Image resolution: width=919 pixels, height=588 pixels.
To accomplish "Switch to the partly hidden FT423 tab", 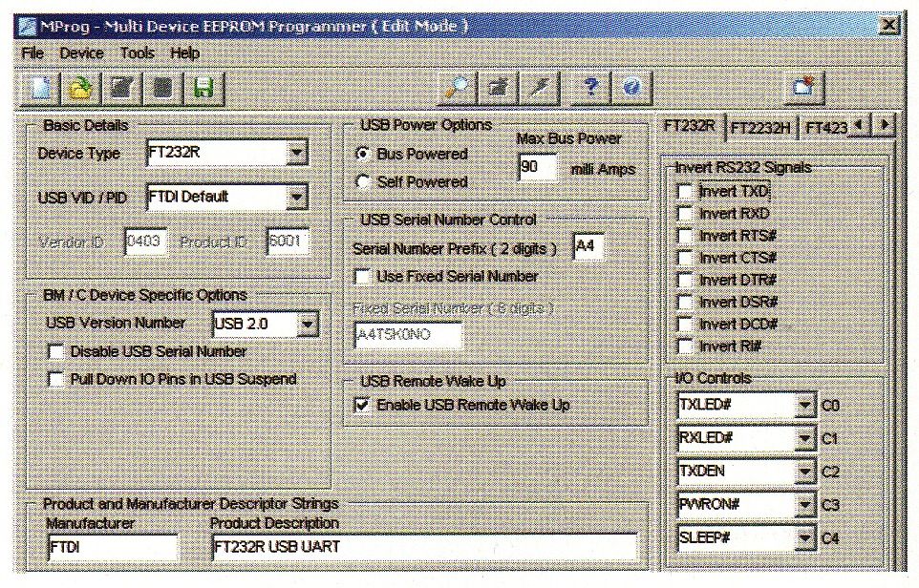I will click(825, 128).
